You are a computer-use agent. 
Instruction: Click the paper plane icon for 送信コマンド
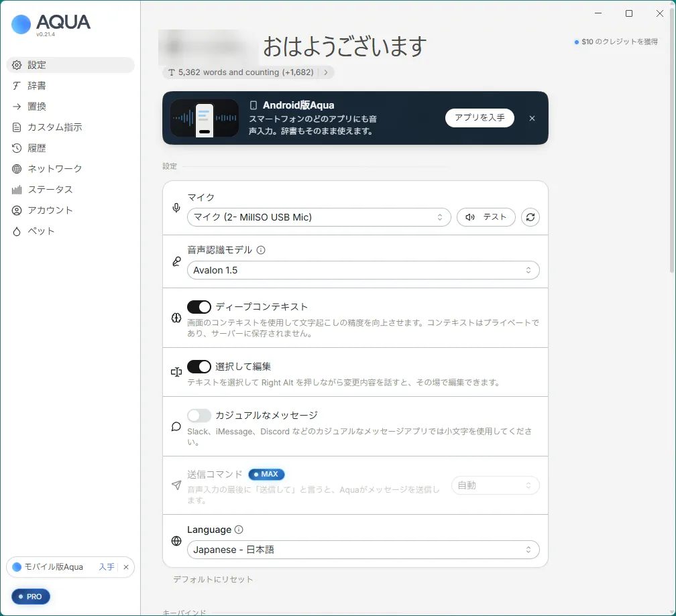point(176,485)
